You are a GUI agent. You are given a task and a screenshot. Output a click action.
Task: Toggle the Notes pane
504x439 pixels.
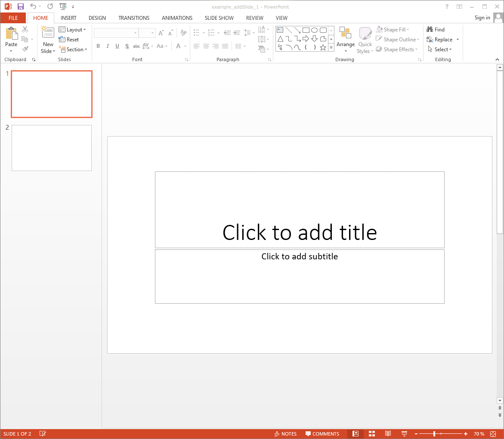(x=285, y=434)
